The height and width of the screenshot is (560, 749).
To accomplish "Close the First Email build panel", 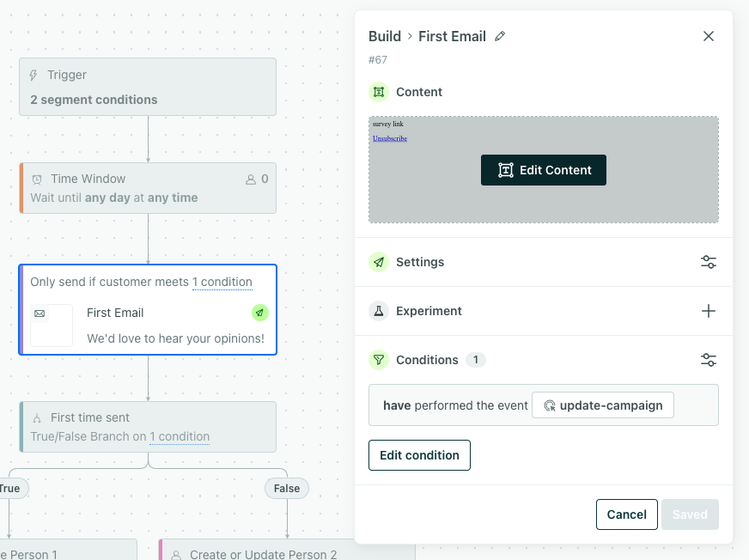I will pos(709,36).
